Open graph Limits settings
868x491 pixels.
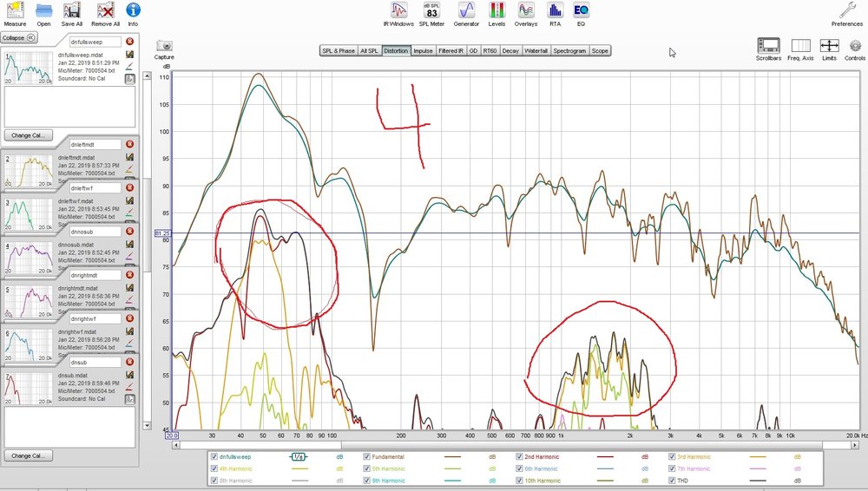[829, 49]
